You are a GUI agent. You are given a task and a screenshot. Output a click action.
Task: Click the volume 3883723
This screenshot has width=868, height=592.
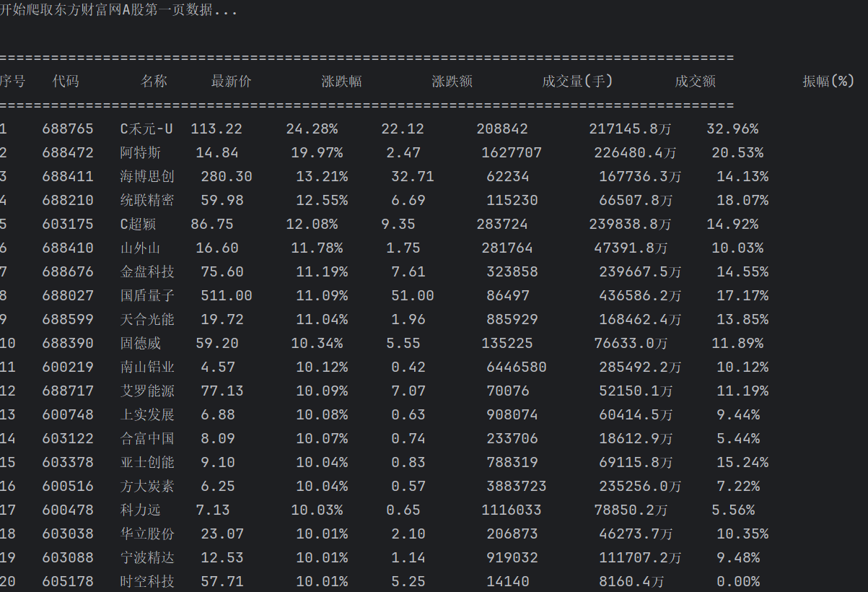pyautogui.click(x=517, y=487)
